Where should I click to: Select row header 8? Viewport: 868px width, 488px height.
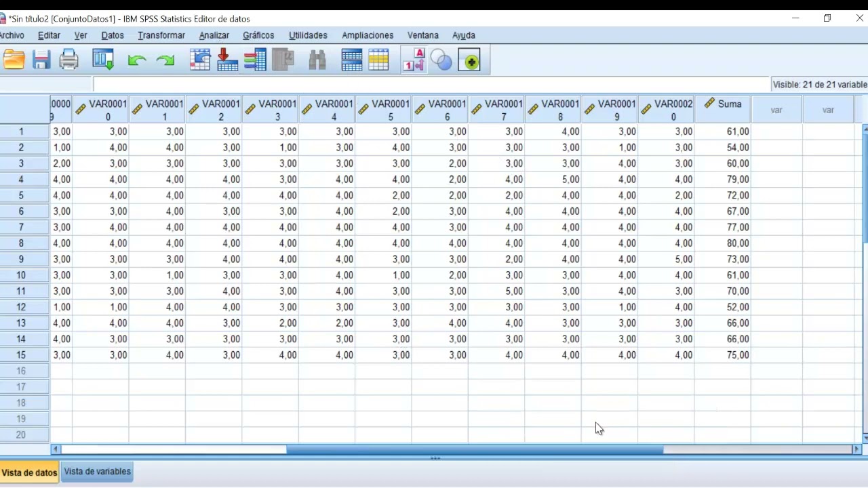[24, 243]
